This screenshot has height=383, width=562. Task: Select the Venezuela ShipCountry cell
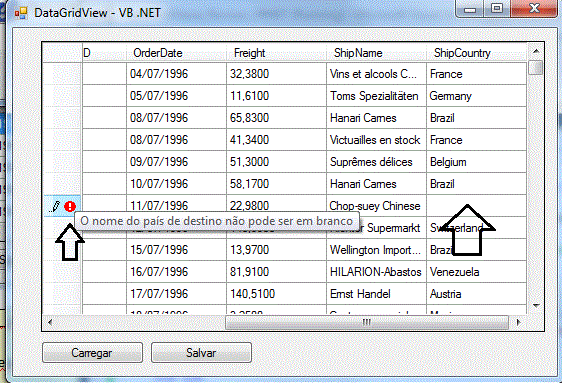(x=476, y=272)
